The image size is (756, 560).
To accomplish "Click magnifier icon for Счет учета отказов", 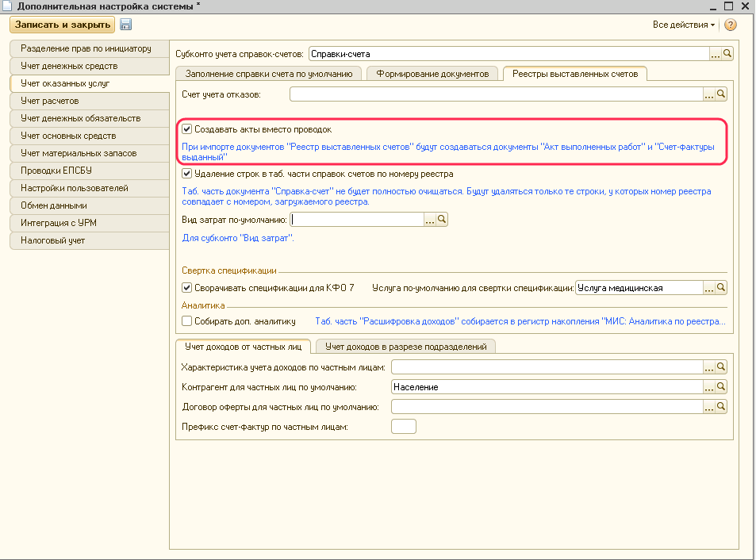I will click(x=721, y=94).
